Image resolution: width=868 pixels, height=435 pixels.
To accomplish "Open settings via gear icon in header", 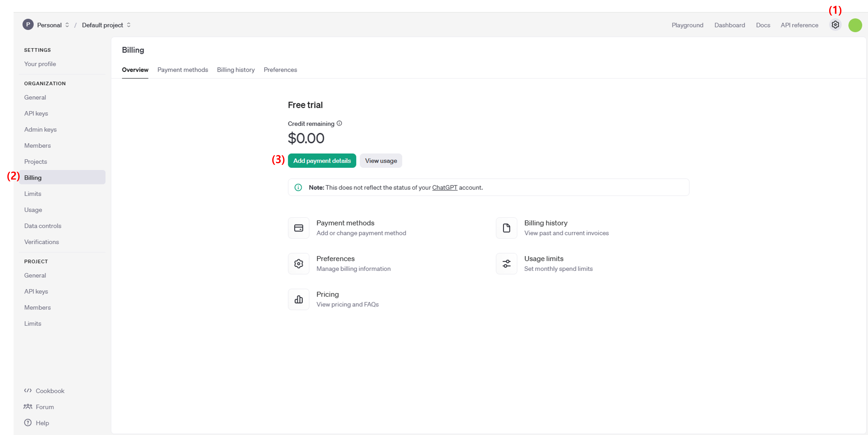I will pos(835,25).
